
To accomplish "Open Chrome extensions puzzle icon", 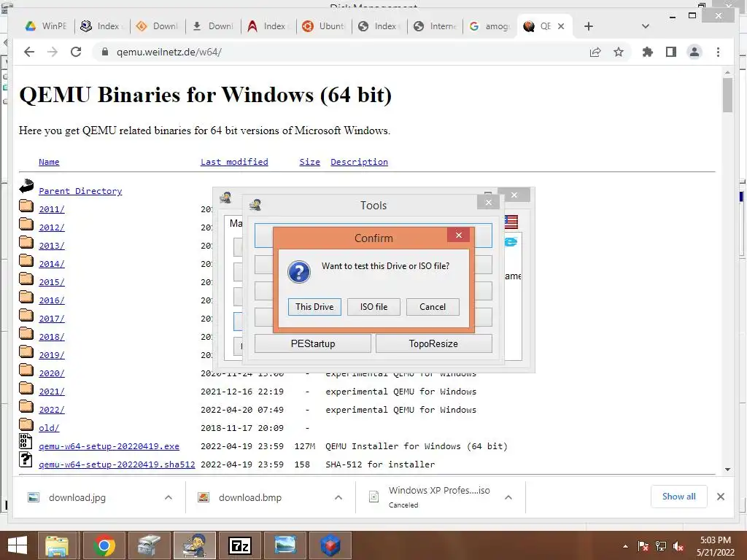I will pyautogui.click(x=648, y=52).
